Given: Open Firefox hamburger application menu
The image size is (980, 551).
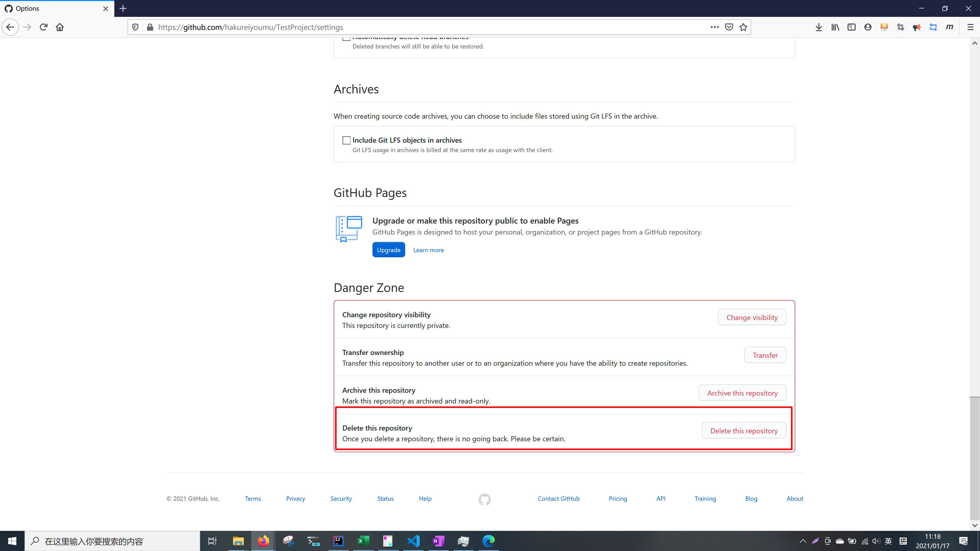Looking at the screenshot, I should click(970, 27).
